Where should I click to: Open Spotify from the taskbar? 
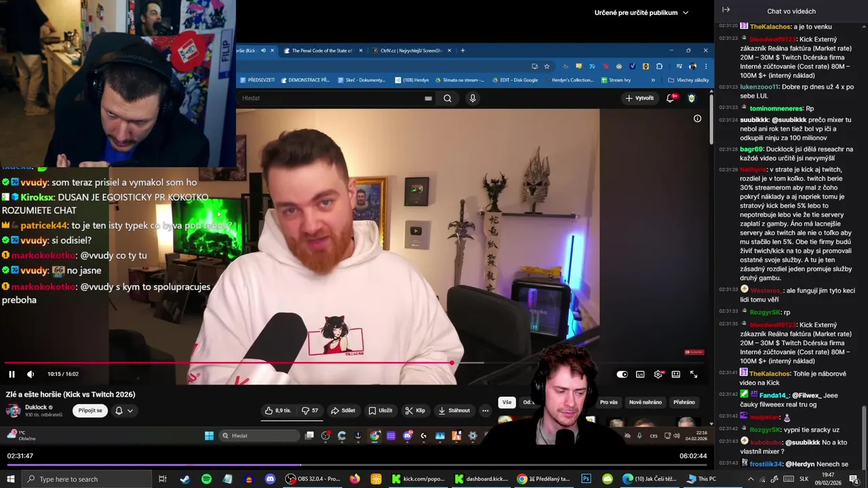(206, 479)
